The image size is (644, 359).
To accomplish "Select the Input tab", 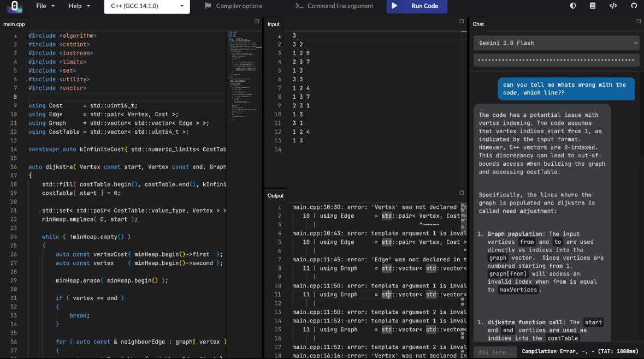I will tap(274, 24).
